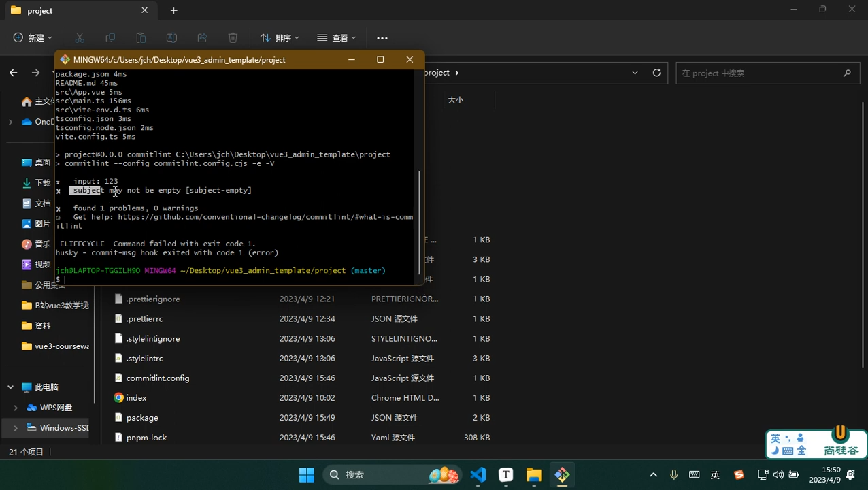This screenshot has width=868, height=490.
Task: Click the touch keyboard tray icon
Action: coord(695,474)
